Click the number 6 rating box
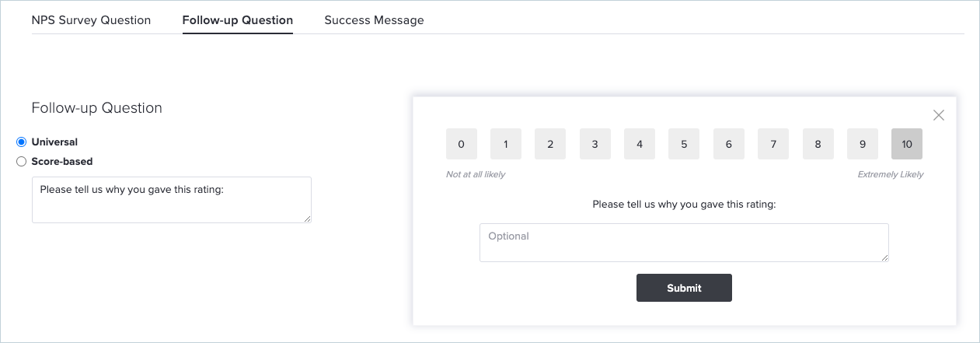The height and width of the screenshot is (343, 980). (x=729, y=144)
